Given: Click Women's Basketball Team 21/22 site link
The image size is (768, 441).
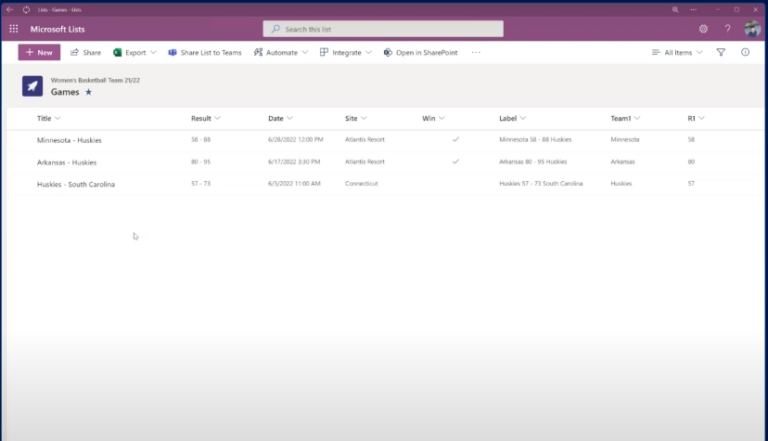Looking at the screenshot, I should (x=95, y=80).
